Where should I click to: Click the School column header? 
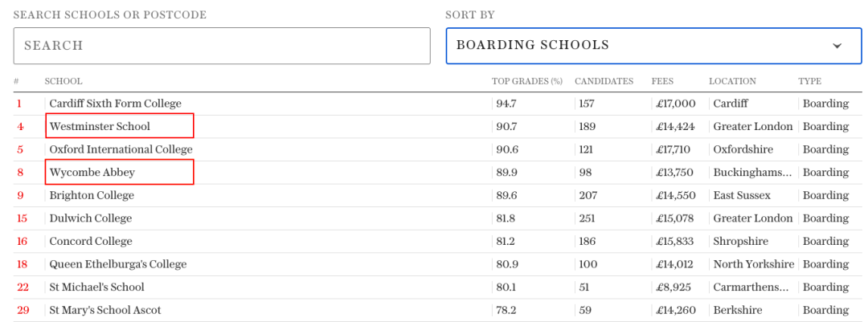pyautogui.click(x=63, y=81)
